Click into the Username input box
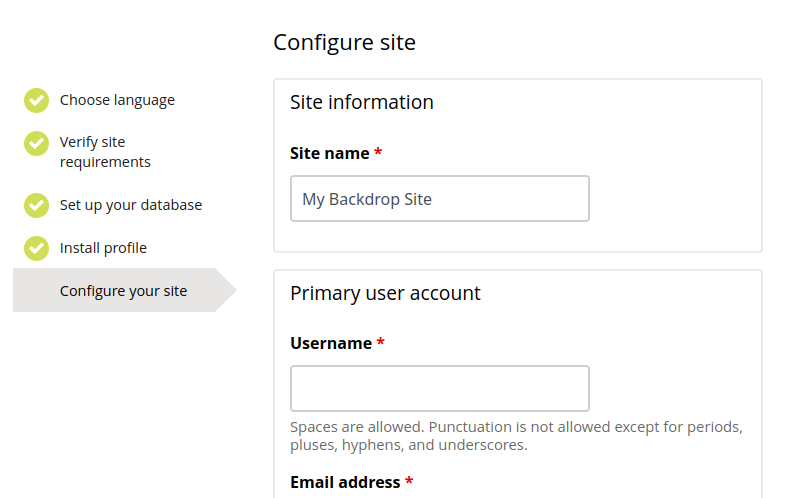This screenshot has height=498, width=804. 440,388
